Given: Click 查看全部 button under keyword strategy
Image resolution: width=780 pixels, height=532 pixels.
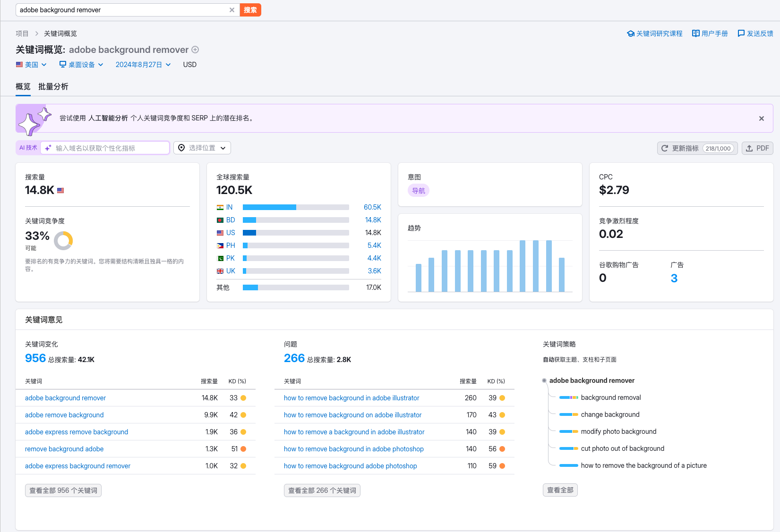Looking at the screenshot, I should pos(560,490).
